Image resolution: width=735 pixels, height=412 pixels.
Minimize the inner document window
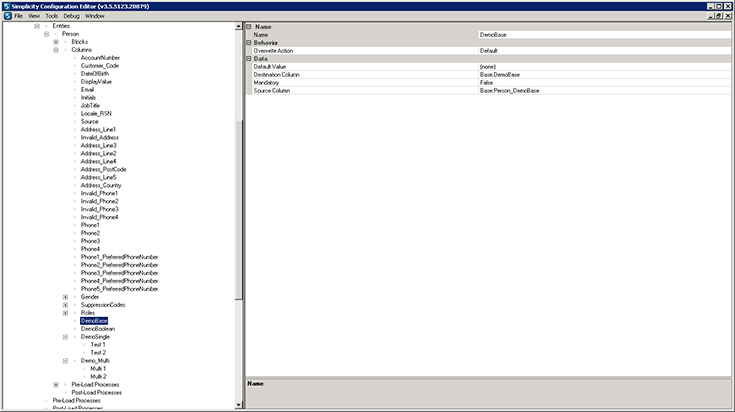click(711, 16)
